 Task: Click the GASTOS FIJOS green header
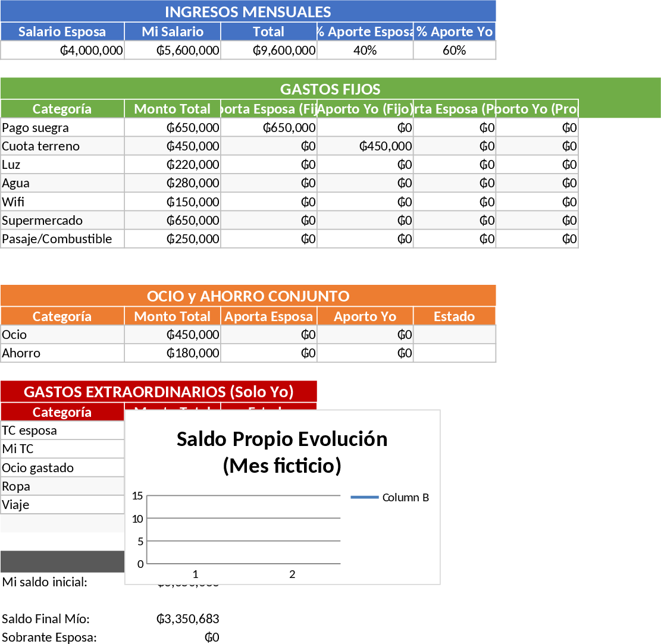(x=330, y=89)
